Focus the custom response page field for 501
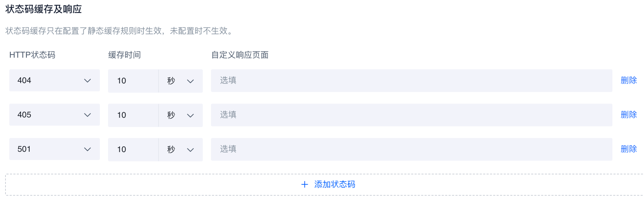The image size is (644, 207). (x=411, y=149)
